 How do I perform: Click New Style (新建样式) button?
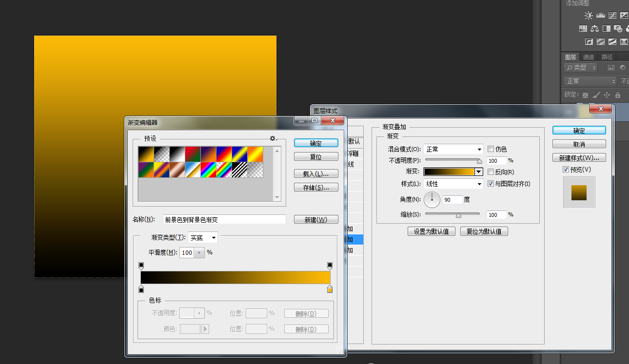(x=579, y=158)
